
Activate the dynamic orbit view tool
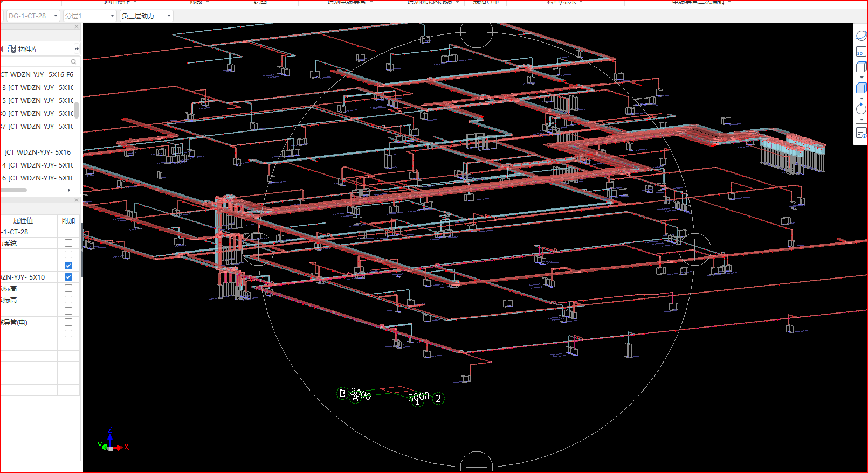(861, 36)
